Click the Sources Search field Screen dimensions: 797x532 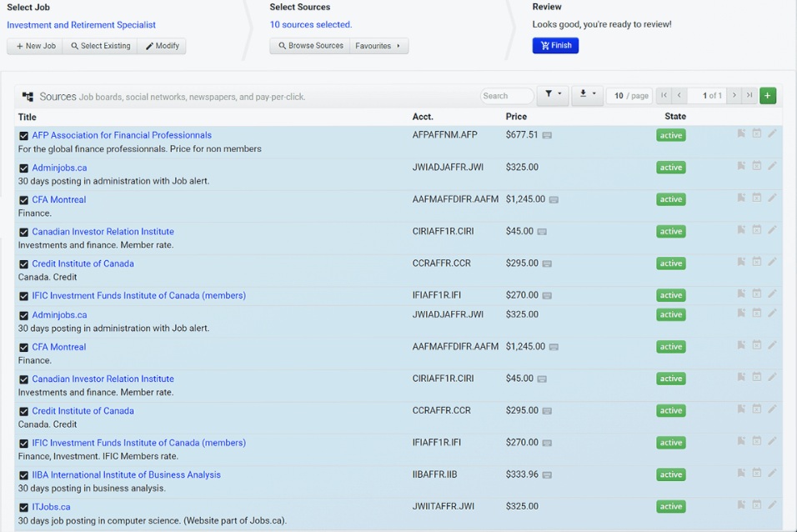tap(507, 96)
